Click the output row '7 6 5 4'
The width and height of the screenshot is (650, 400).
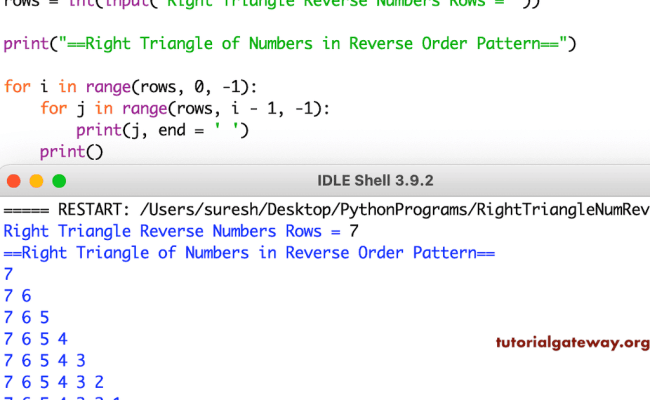[36, 339]
